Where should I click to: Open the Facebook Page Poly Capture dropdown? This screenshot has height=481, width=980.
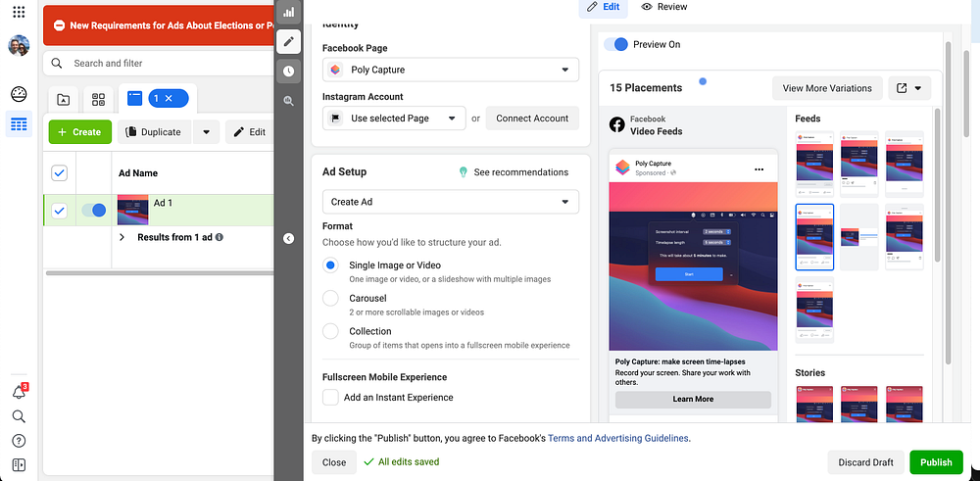pos(451,70)
